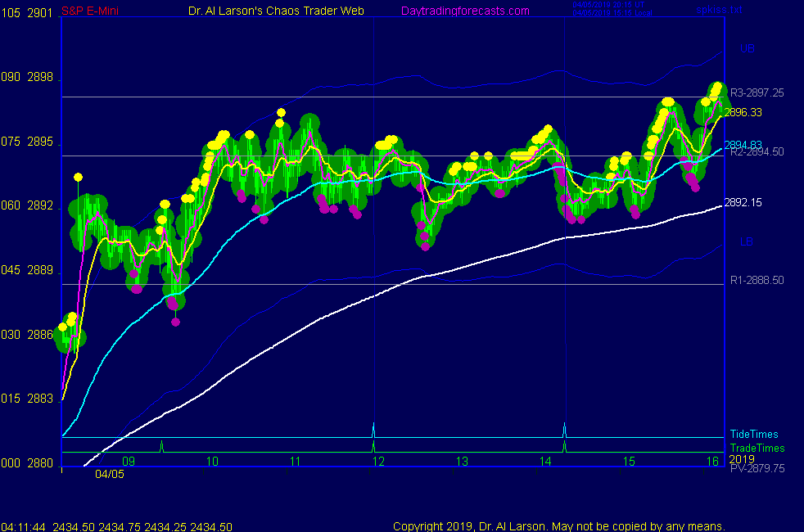Click the first '2434.50' value in status line

click(x=74, y=527)
